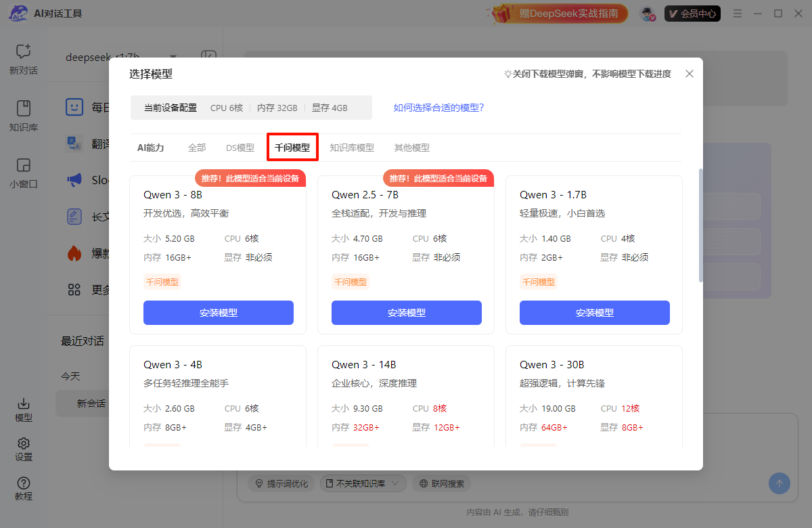
Task: Switch to the 知识库模型 tab
Action: pyautogui.click(x=352, y=148)
